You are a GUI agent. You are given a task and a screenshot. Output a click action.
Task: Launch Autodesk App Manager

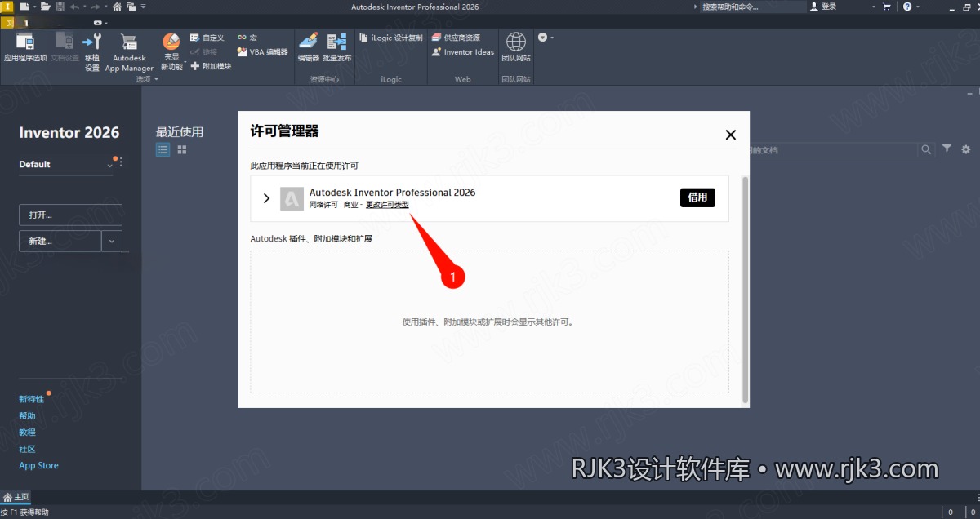pyautogui.click(x=129, y=52)
